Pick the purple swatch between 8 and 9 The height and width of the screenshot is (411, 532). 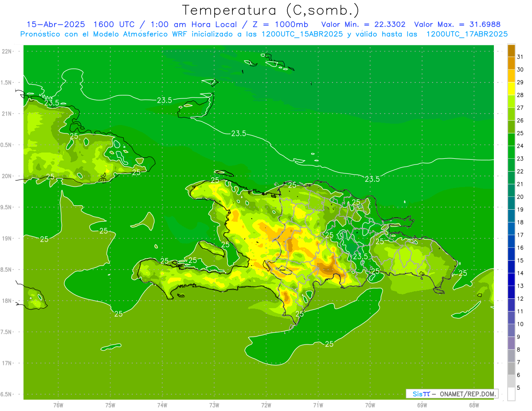(x=511, y=343)
